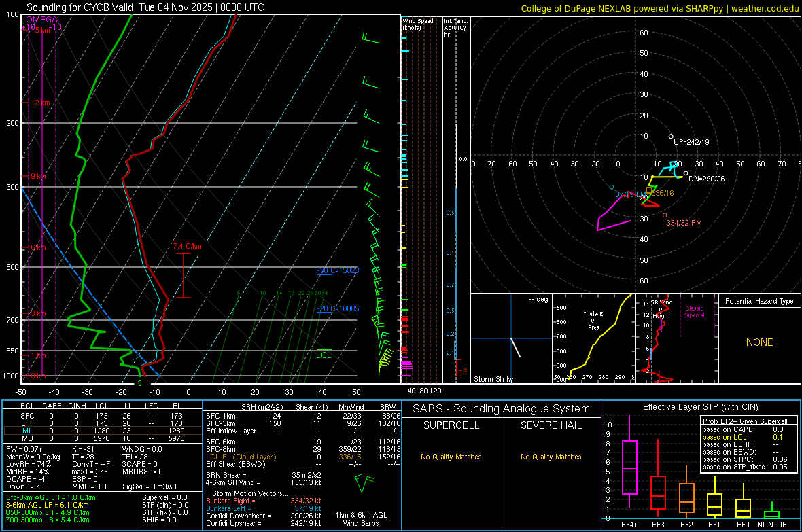The height and width of the screenshot is (532, 802).
Task: Click the Wind Speed (knots) header
Action: point(417,24)
